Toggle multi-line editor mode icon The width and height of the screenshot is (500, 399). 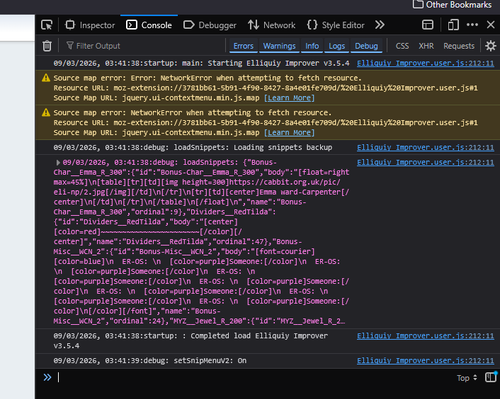(x=491, y=377)
